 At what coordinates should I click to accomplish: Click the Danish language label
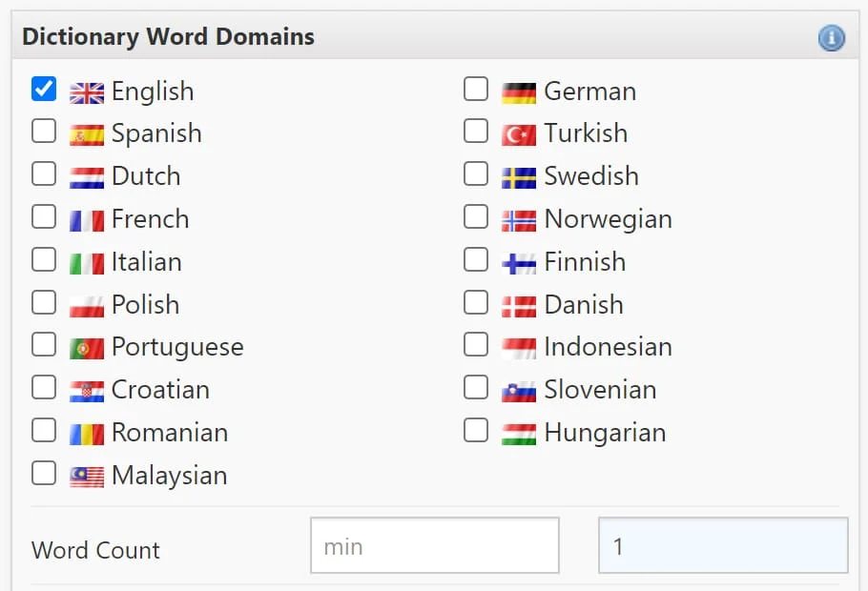coord(584,305)
